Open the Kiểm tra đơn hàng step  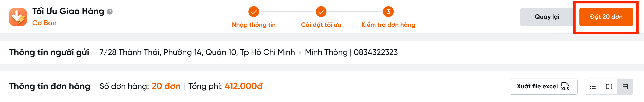tap(388, 25)
